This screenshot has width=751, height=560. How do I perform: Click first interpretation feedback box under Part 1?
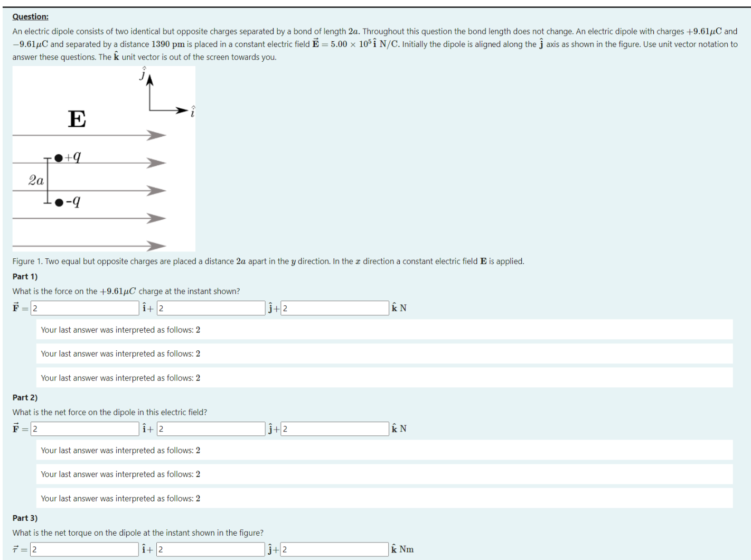point(384,330)
